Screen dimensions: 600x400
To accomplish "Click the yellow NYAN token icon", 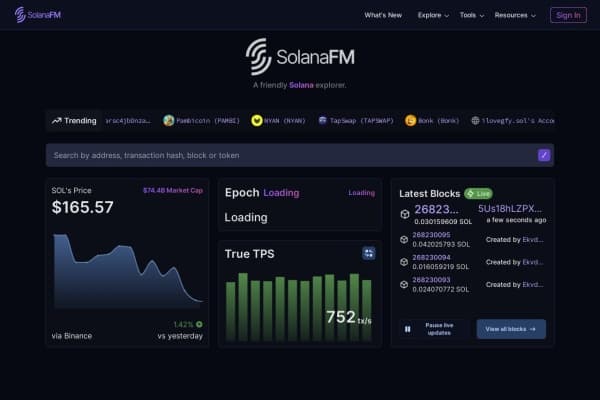I will 257,121.
